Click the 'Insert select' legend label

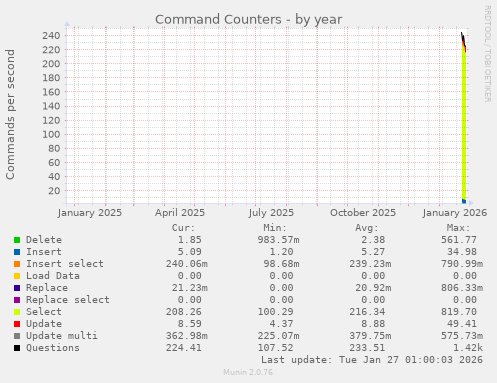(65, 264)
